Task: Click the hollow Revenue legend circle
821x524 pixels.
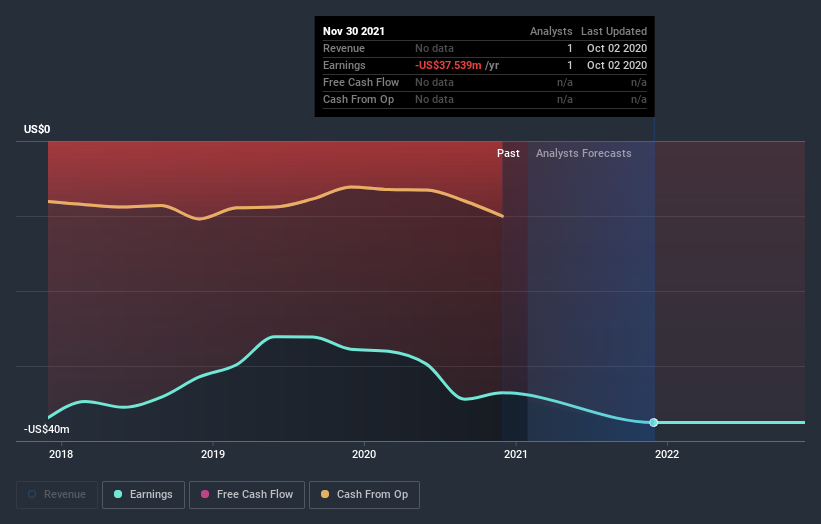Action: 32,494
